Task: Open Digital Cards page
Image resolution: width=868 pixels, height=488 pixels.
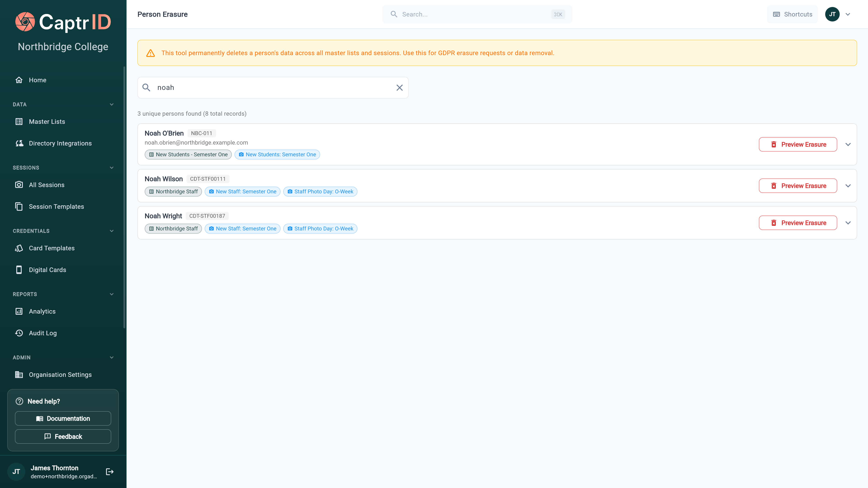Action: click(x=63, y=270)
